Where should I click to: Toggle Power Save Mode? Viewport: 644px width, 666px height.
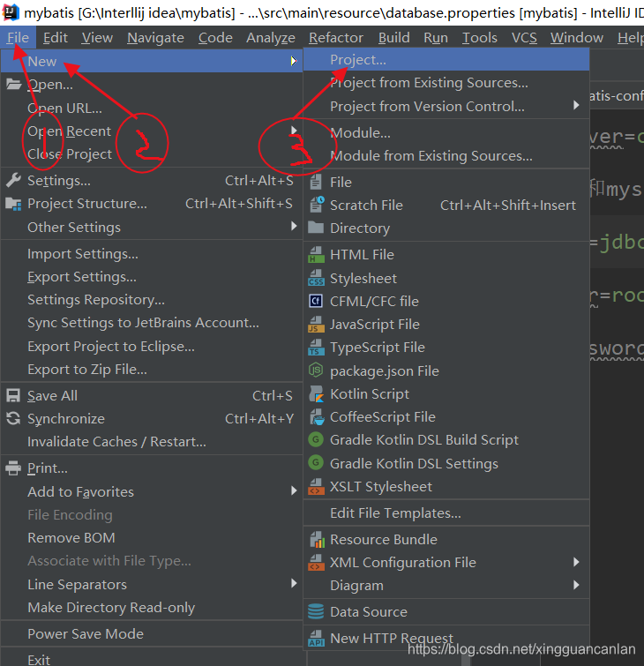[152, 633]
